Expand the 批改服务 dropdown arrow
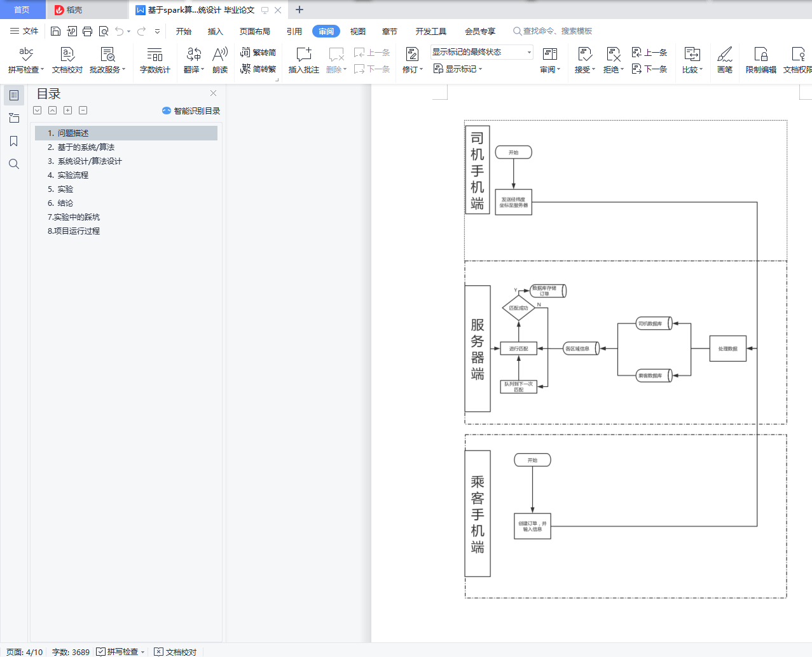 click(124, 69)
